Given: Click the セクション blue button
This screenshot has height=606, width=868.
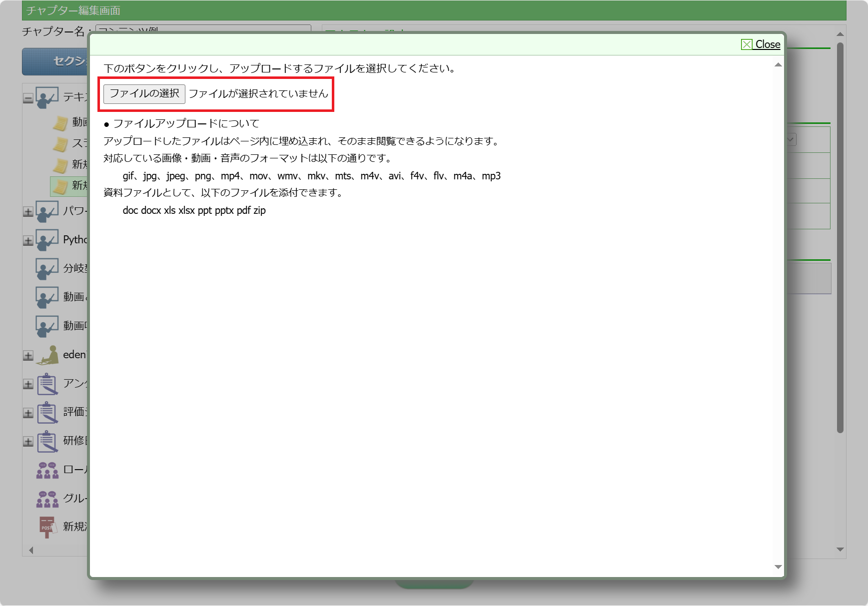Looking at the screenshot, I should (56, 61).
